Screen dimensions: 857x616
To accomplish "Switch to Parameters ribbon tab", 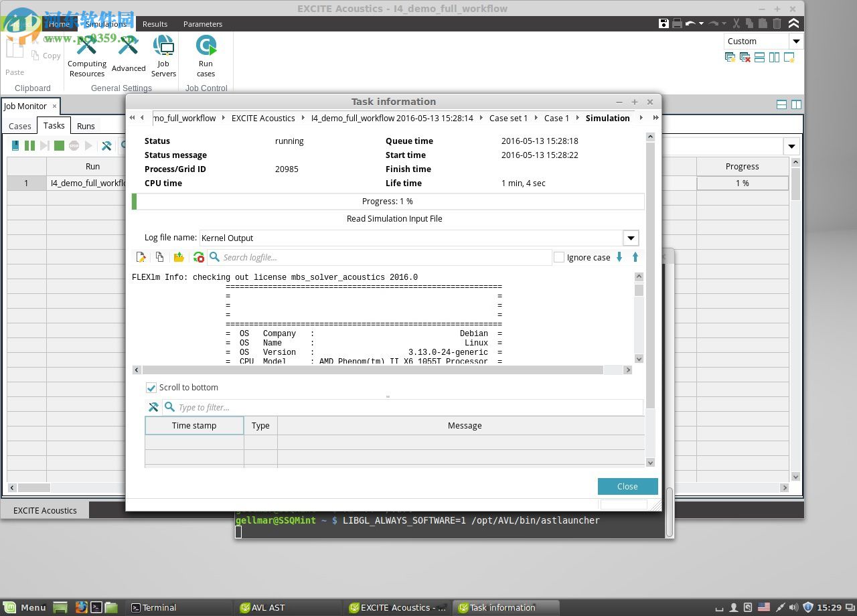I will [x=203, y=24].
